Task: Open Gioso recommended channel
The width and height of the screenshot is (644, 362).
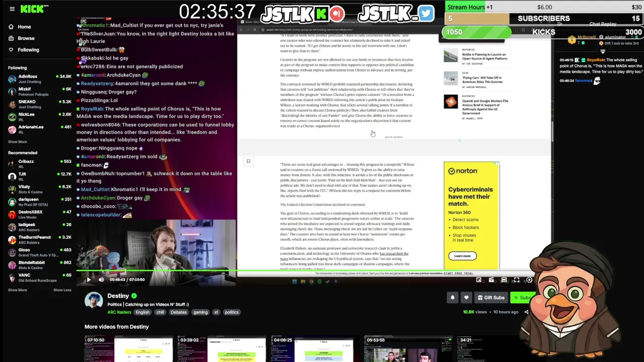Action: click(39, 252)
